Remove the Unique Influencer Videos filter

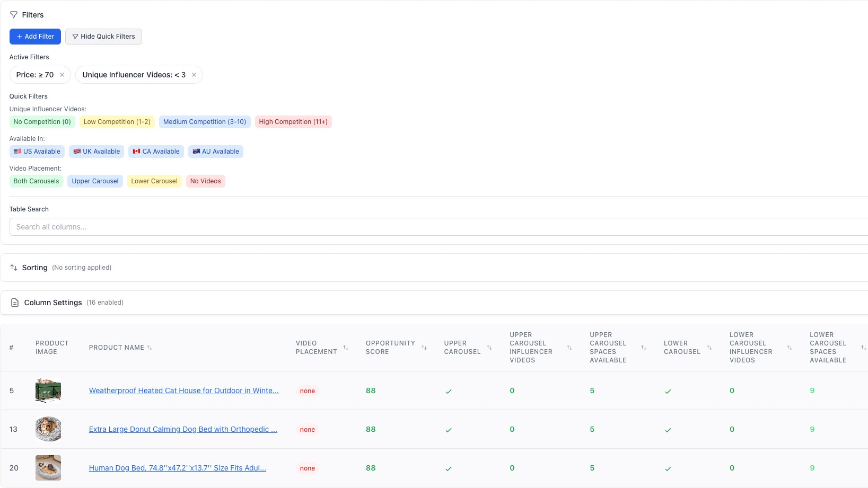[x=194, y=74]
